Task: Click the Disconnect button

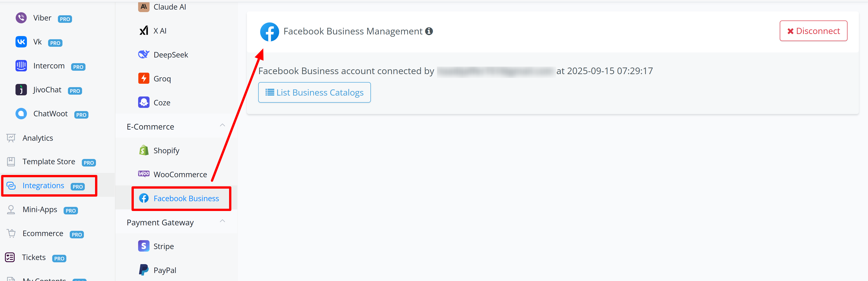Action: pos(813,31)
